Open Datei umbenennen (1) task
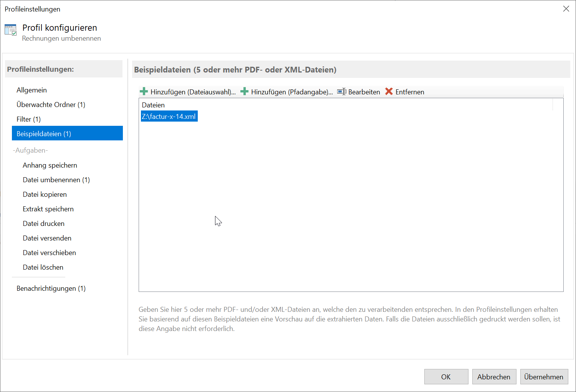Screen dimensions: 576x392 56,180
